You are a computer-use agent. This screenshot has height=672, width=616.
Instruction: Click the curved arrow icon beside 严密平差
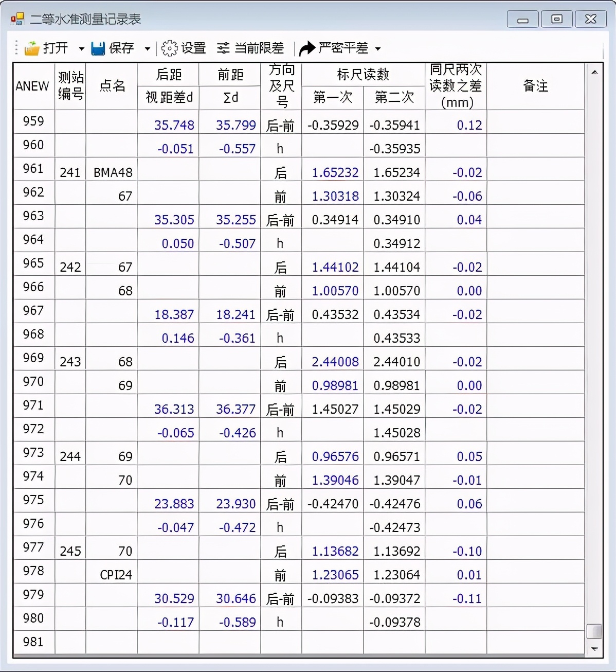(x=307, y=47)
